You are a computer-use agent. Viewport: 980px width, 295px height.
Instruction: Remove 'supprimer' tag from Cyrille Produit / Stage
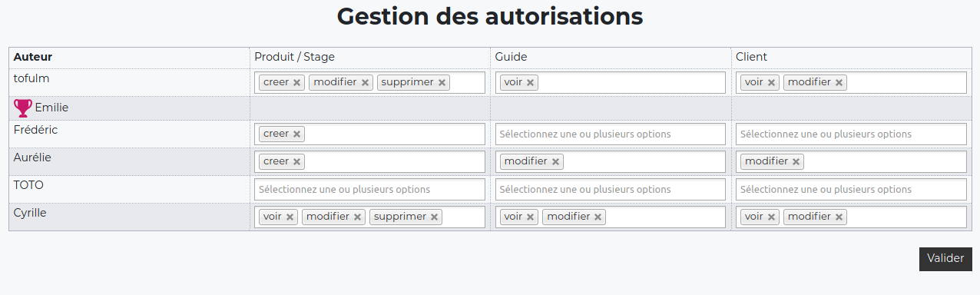tap(434, 217)
